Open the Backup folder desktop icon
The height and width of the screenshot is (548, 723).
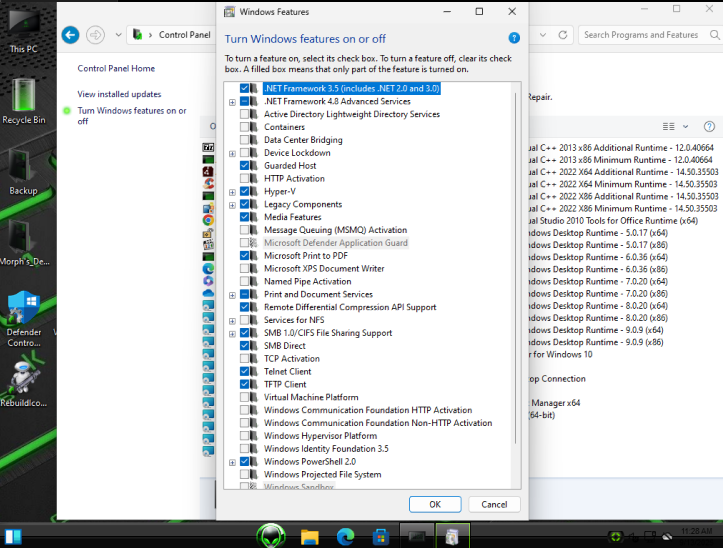[23, 172]
